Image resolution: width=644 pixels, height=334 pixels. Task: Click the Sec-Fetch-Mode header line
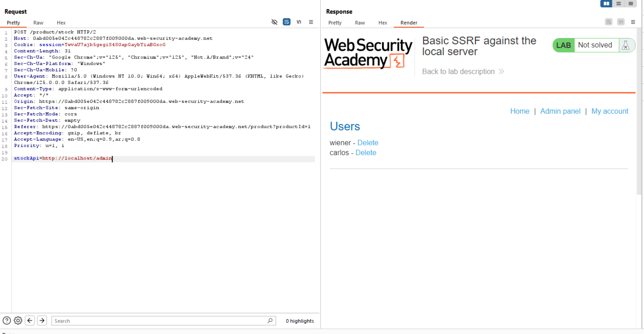[x=45, y=114]
